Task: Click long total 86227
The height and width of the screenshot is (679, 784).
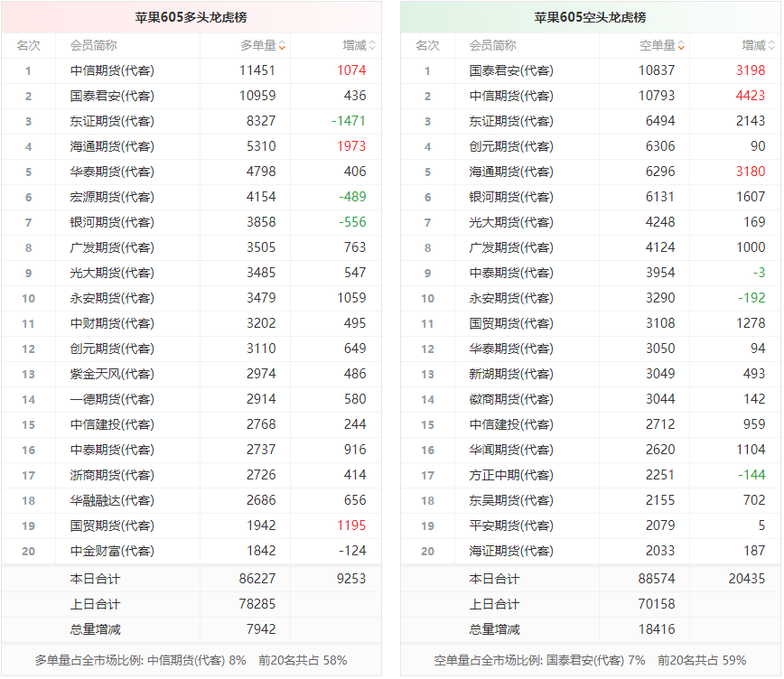Action: (257, 579)
